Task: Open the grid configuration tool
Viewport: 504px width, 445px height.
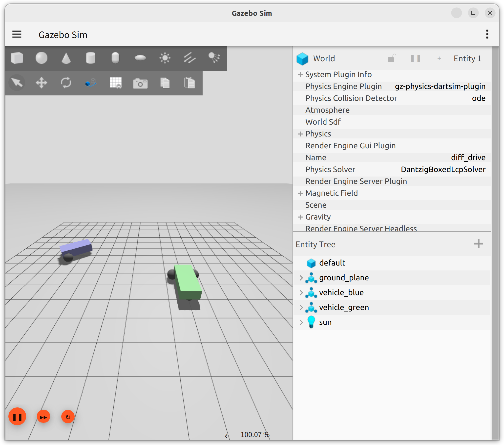Action: click(115, 83)
